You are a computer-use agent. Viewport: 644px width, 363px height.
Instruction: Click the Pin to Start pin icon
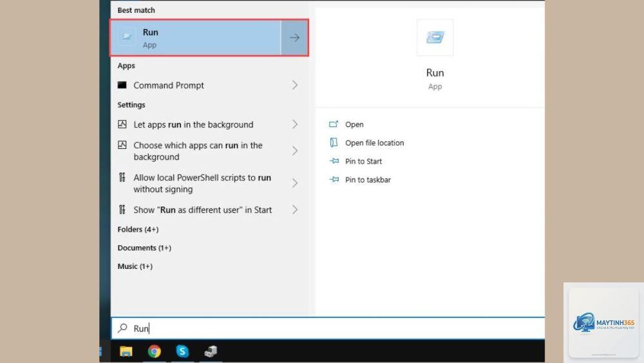pyautogui.click(x=334, y=161)
